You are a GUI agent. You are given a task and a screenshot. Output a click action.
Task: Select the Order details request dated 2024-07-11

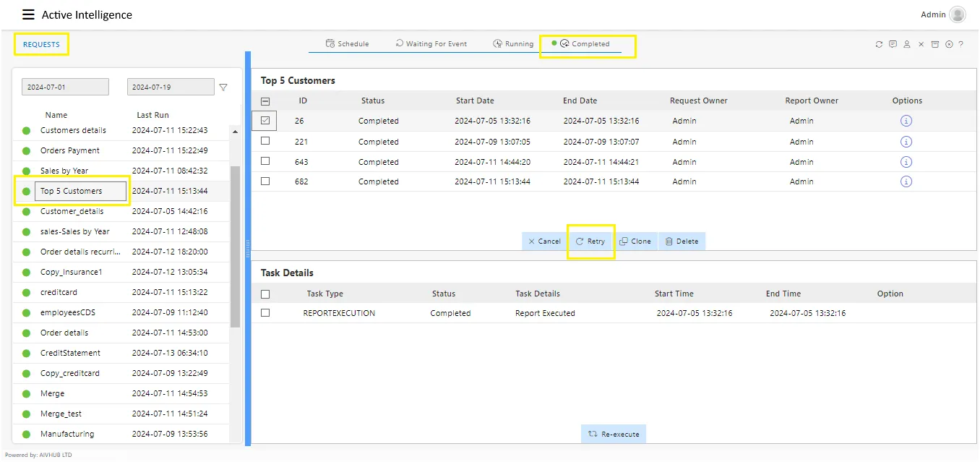(x=64, y=333)
